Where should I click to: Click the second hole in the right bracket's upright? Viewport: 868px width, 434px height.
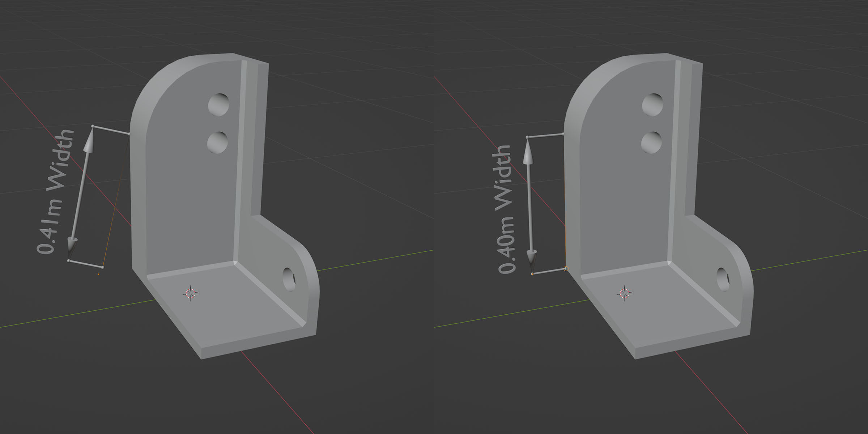point(651,142)
